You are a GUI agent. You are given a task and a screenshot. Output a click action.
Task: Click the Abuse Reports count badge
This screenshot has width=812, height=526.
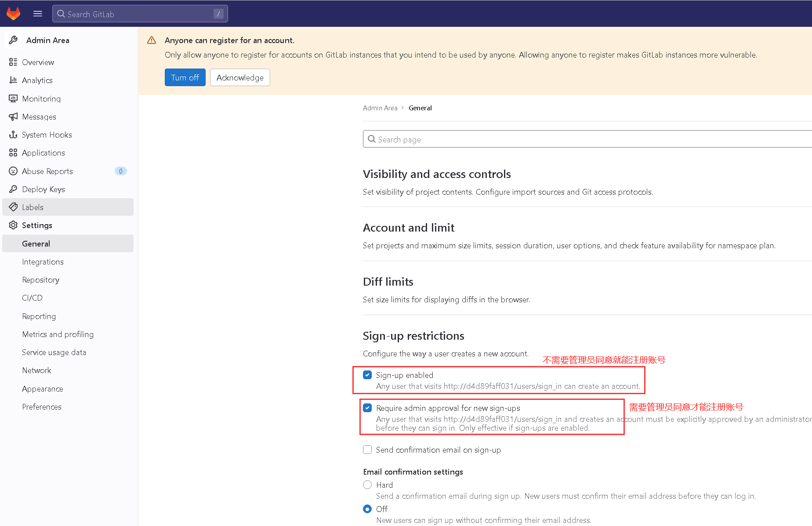coord(121,171)
